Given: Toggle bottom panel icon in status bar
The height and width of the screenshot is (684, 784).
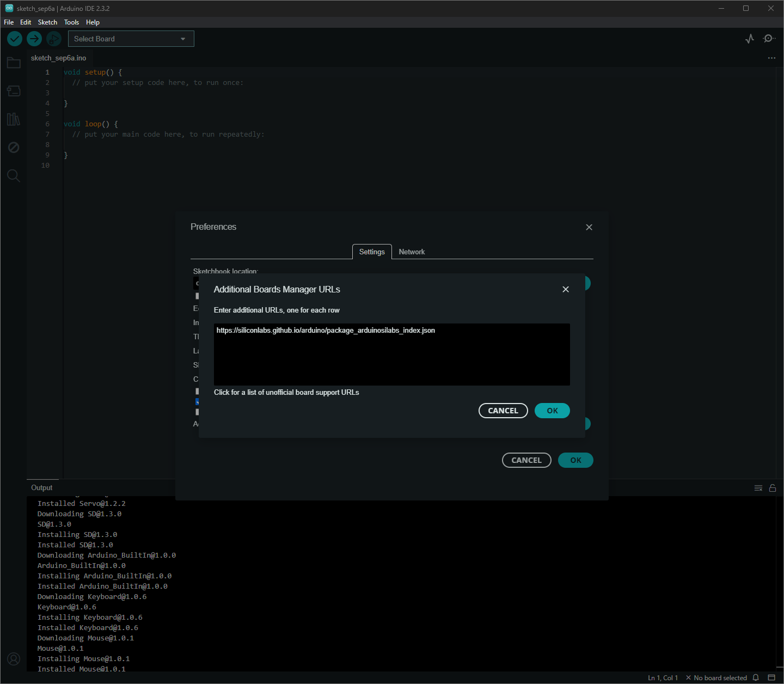Looking at the screenshot, I should pos(771,677).
